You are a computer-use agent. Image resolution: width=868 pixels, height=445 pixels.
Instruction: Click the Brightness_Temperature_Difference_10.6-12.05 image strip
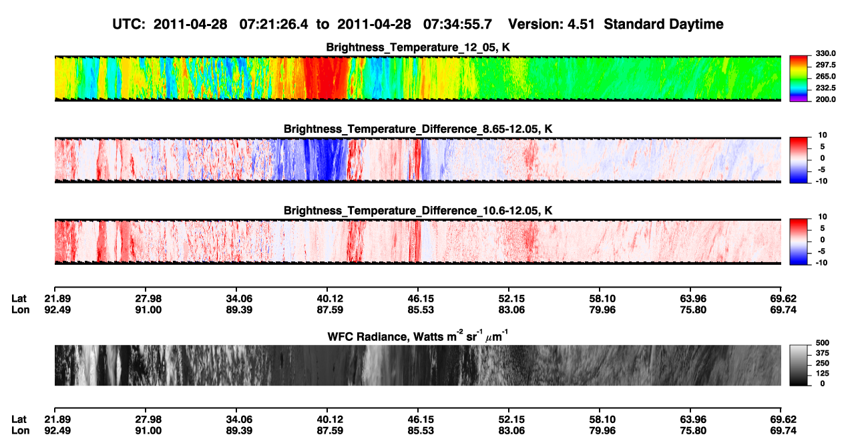click(417, 242)
